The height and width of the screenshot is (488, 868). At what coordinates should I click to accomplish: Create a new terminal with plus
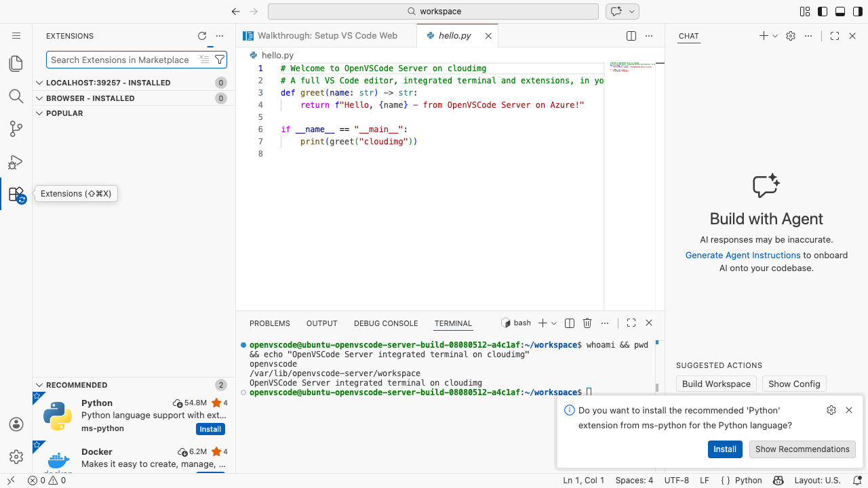tap(542, 323)
